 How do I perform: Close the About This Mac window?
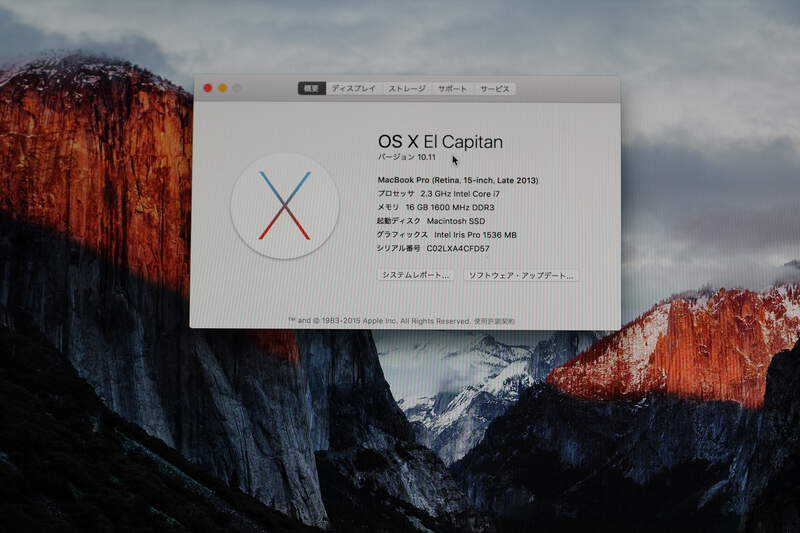208,88
